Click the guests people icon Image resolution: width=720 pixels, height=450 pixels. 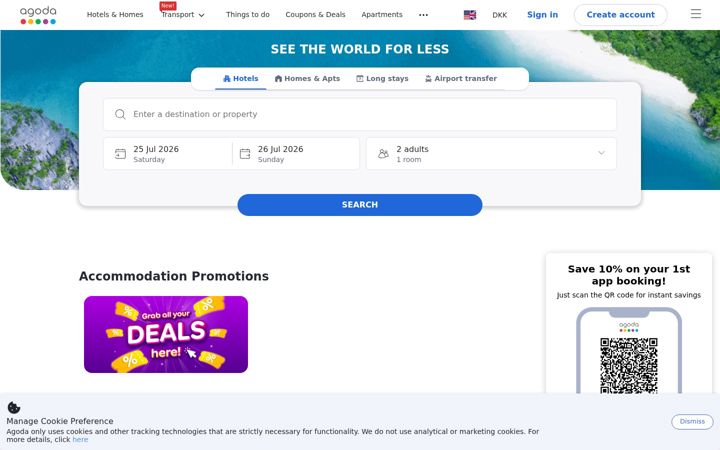pos(383,154)
